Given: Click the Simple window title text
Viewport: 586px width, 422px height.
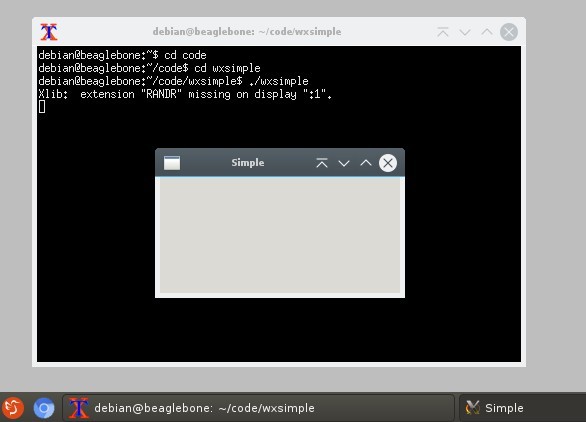Looking at the screenshot, I should (x=248, y=163).
